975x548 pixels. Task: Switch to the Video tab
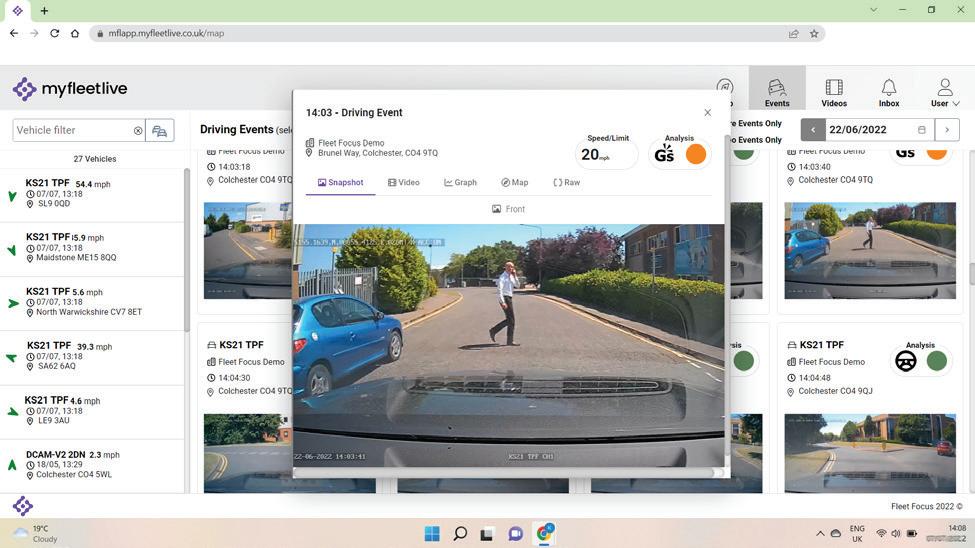(404, 182)
